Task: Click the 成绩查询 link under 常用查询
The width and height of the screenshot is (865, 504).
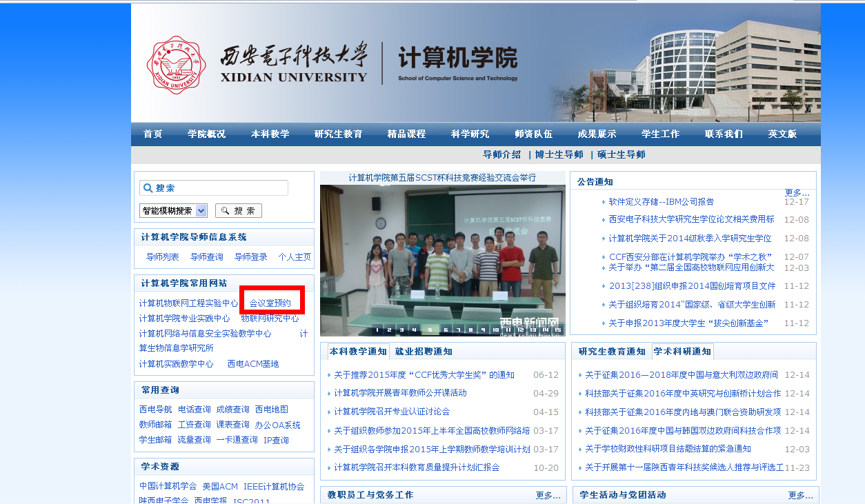Action: tap(232, 410)
